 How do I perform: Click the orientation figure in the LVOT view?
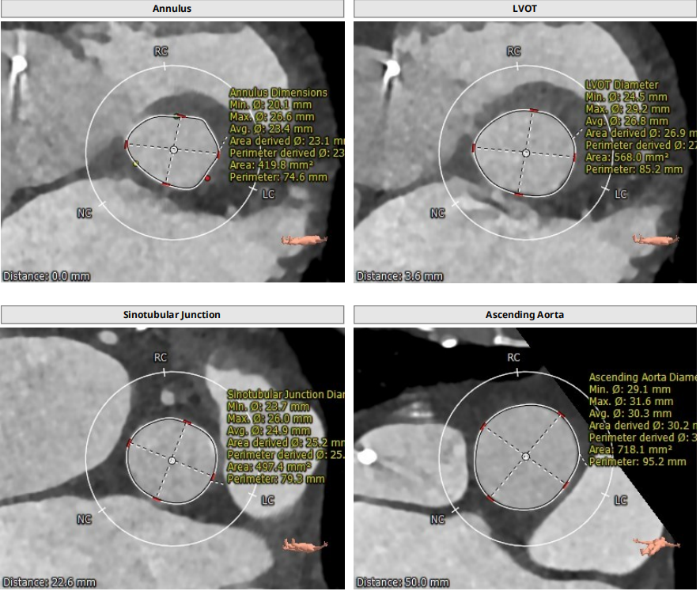[656, 240]
